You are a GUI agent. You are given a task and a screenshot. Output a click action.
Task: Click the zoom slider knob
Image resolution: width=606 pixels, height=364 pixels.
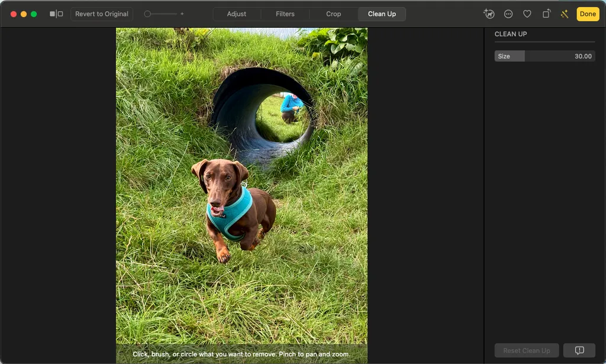click(x=147, y=14)
